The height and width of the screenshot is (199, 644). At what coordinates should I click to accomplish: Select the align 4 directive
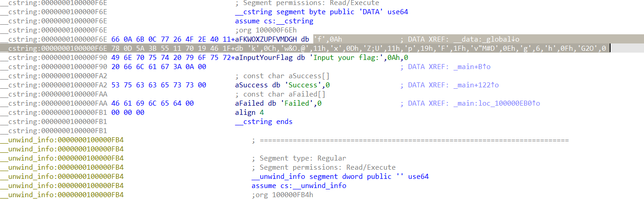click(249, 113)
